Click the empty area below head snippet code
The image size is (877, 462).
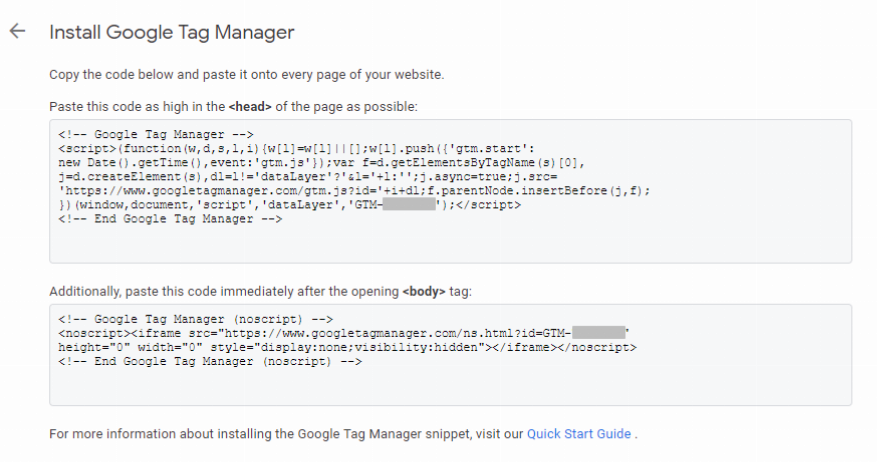[450, 243]
